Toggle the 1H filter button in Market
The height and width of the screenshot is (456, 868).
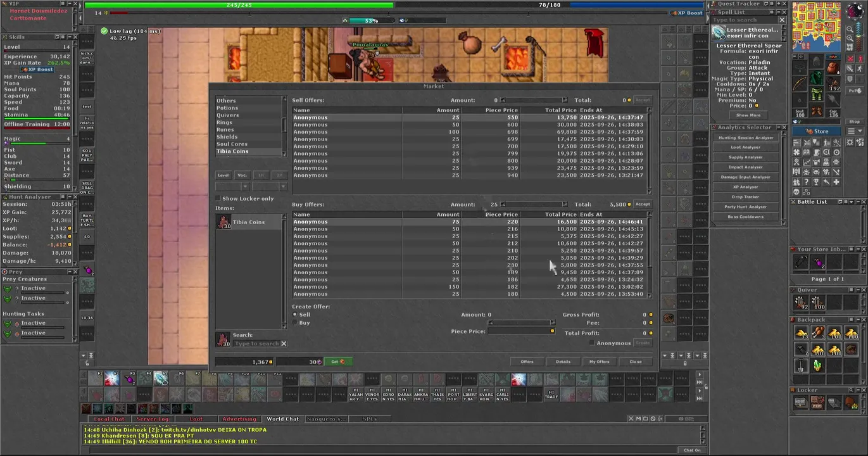tap(261, 175)
